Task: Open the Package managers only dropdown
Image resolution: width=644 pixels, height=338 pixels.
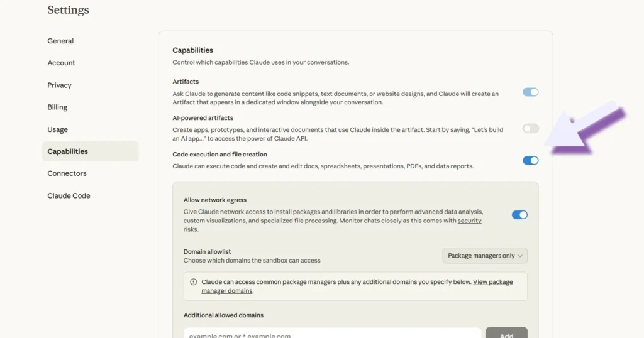Action: click(485, 256)
